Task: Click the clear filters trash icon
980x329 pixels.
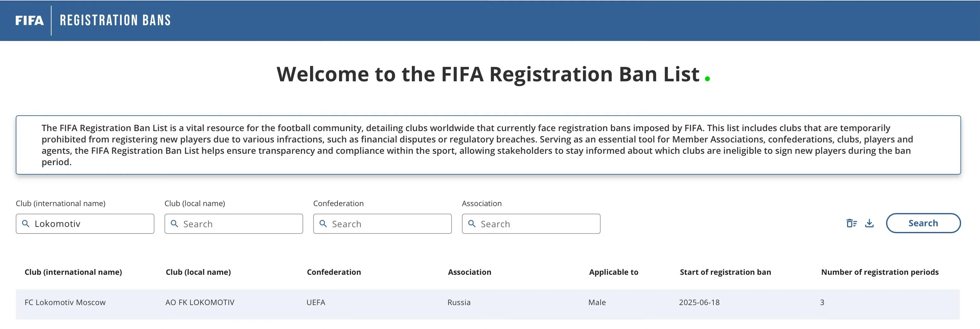Action: point(851,223)
